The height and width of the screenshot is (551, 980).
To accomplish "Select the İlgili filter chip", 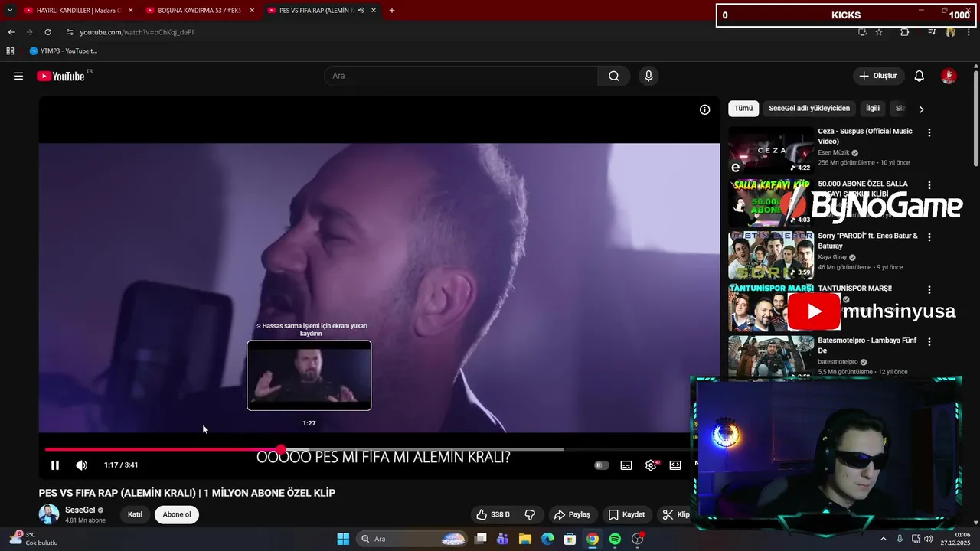I will click(873, 109).
